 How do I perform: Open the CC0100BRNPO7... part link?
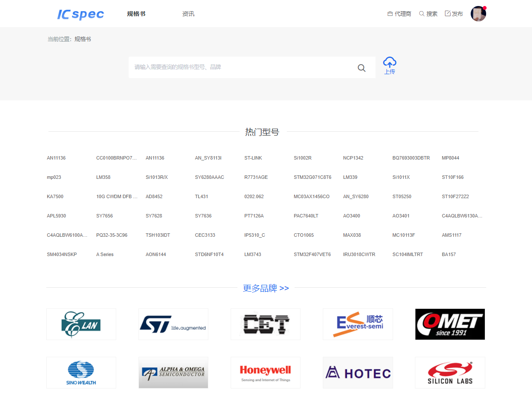(117, 158)
